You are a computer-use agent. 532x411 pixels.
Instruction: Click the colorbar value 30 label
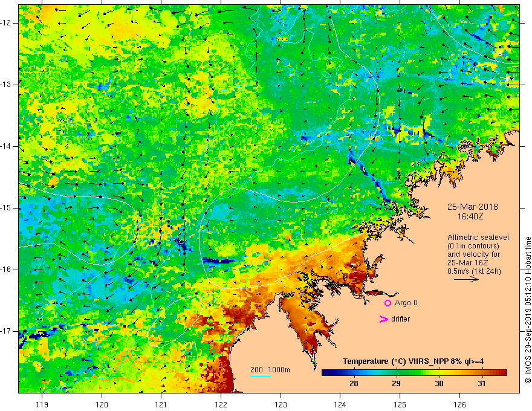pyautogui.click(x=439, y=384)
